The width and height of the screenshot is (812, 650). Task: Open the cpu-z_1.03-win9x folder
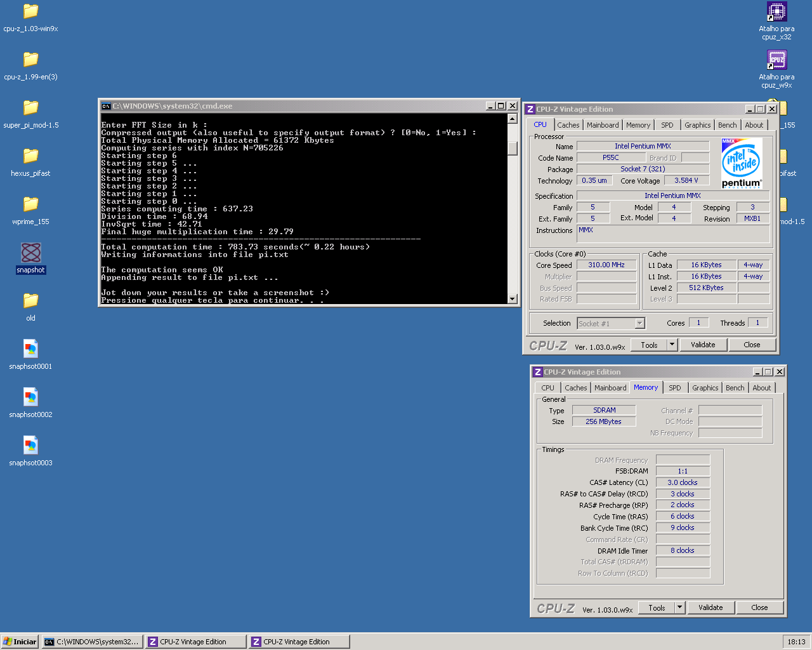tap(30, 11)
